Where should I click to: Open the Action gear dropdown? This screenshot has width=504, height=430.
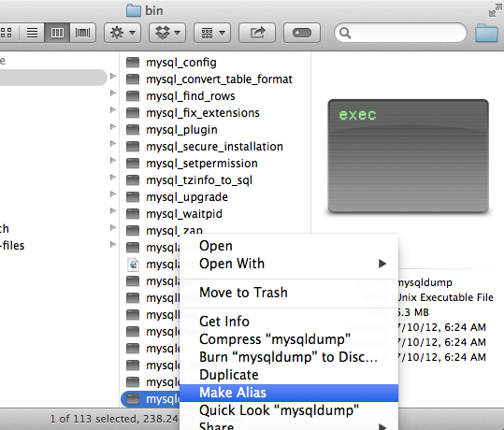[122, 33]
